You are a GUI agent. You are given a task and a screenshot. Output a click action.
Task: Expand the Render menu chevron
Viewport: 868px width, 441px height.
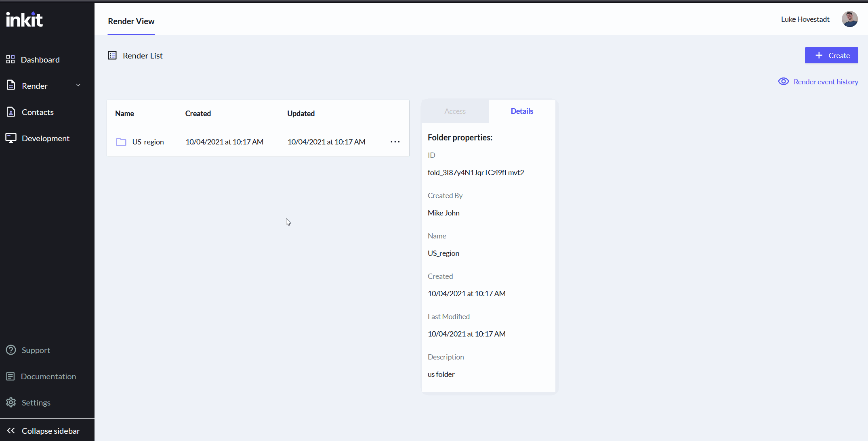tap(78, 86)
